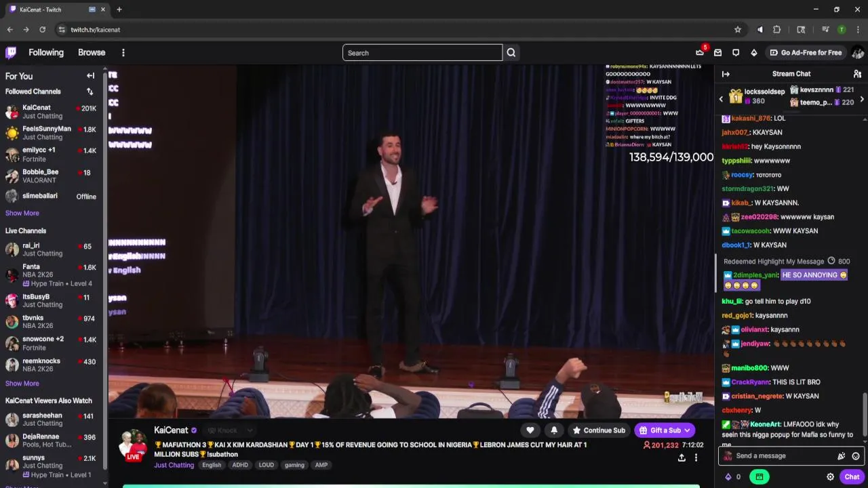Click the chat scrollbar thumb
The height and width of the screenshot is (488, 868).
[864, 414]
